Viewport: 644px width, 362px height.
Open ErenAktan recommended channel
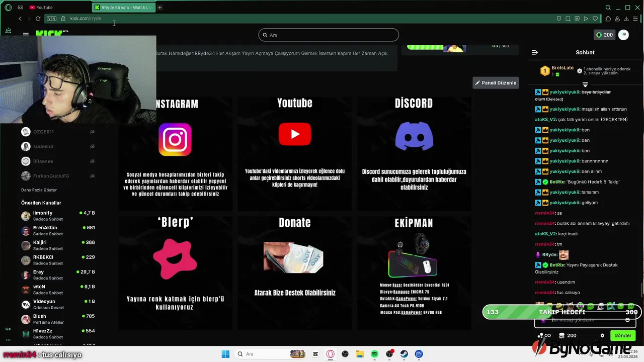(x=58, y=230)
